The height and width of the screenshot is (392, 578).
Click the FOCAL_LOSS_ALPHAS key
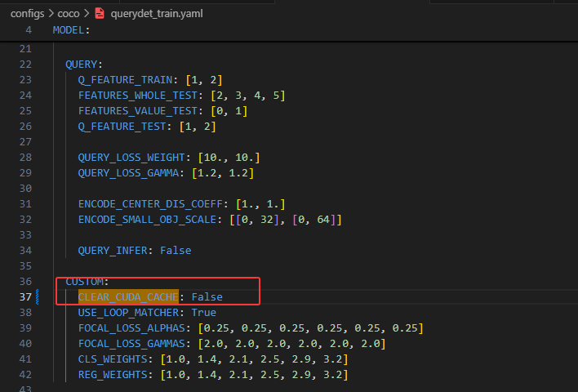pos(131,327)
